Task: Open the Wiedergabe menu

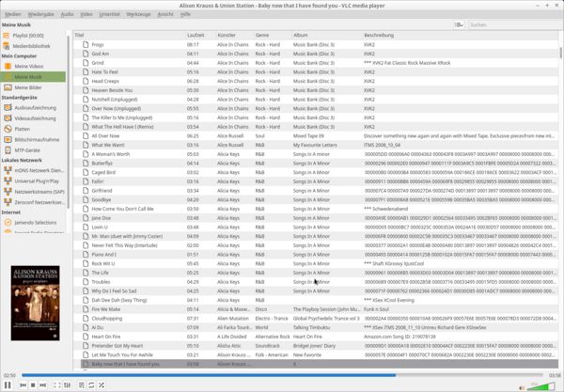Action: (40, 15)
